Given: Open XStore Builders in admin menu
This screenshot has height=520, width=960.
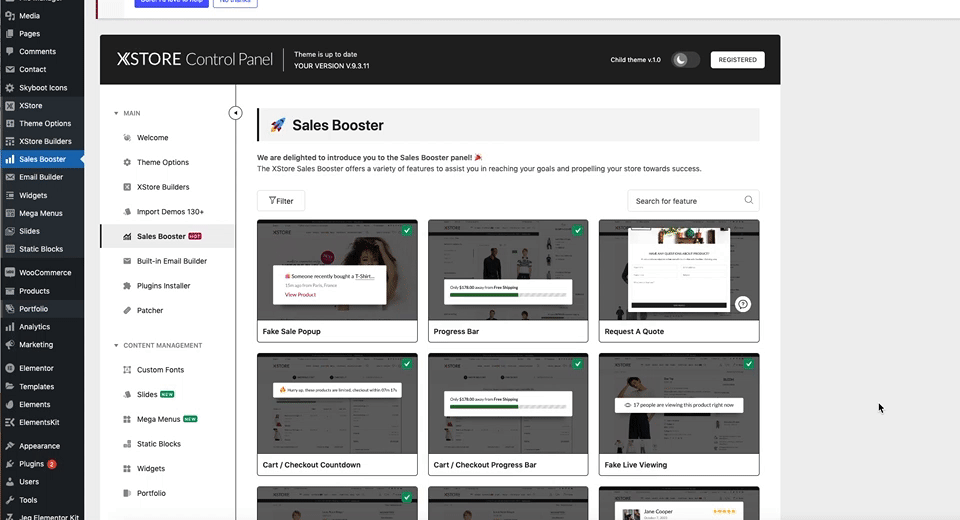Looking at the screenshot, I should coord(45,141).
